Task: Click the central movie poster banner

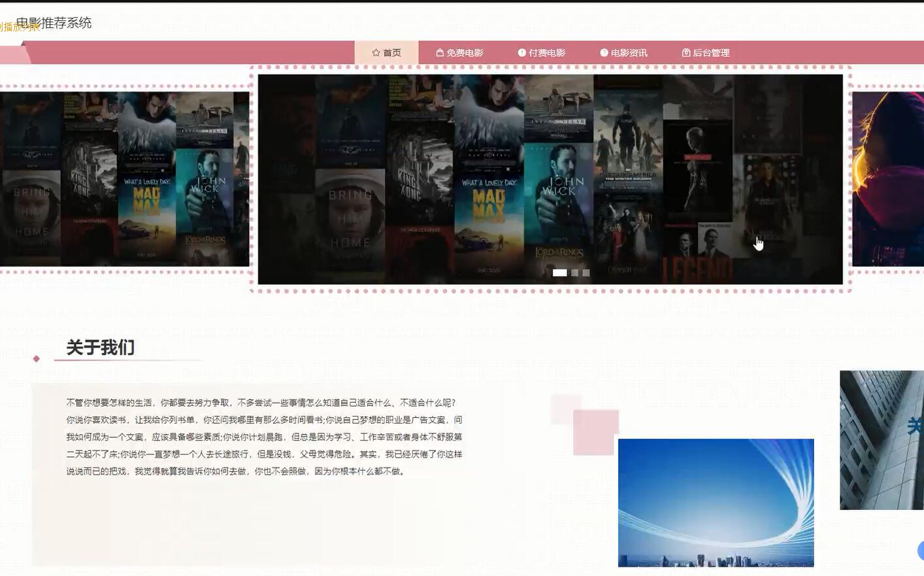Action: [550, 179]
